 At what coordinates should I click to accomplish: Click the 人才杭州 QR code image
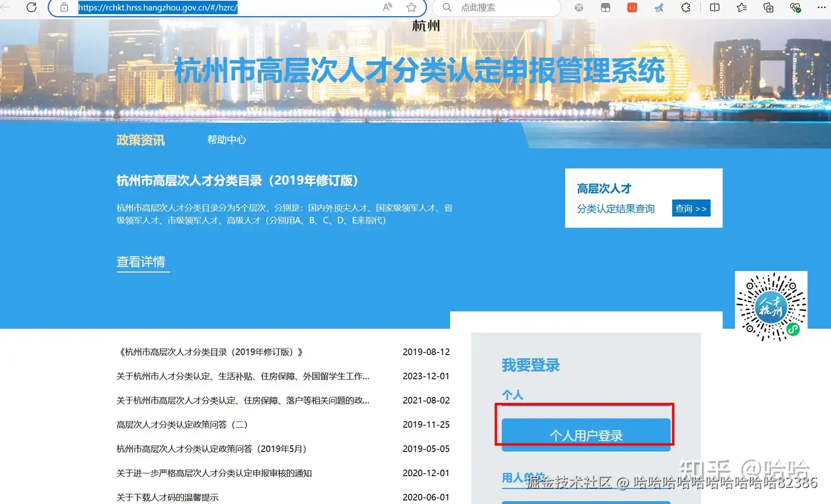[x=771, y=307]
